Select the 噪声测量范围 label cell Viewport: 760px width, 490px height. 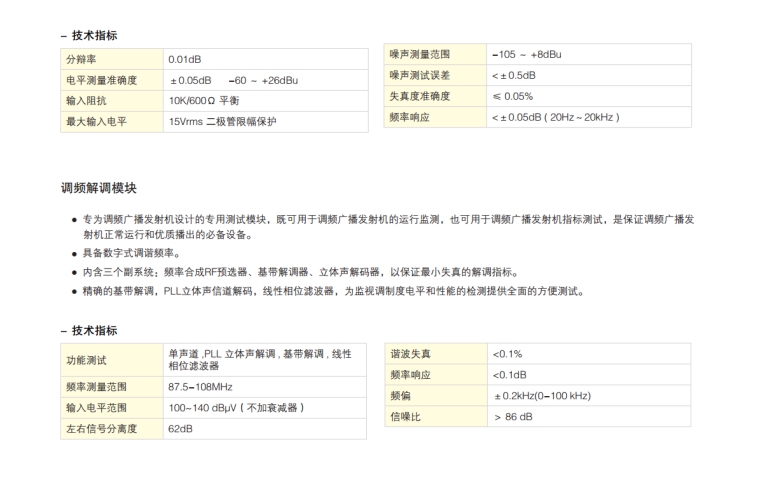click(420, 54)
